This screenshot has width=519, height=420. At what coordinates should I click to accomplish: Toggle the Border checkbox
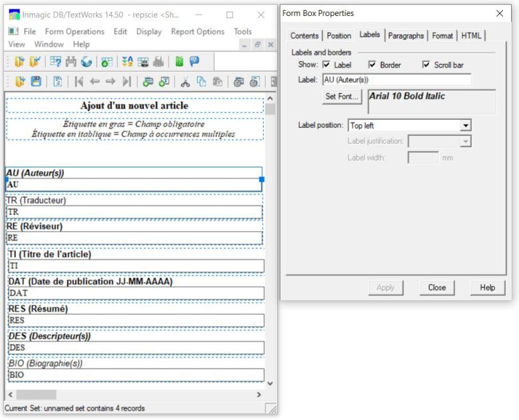coord(372,65)
